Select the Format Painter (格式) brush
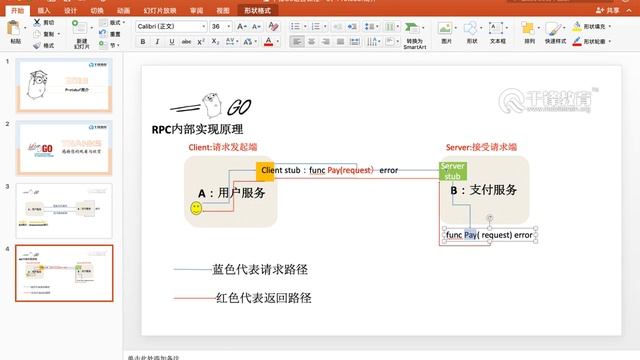 (x=37, y=45)
